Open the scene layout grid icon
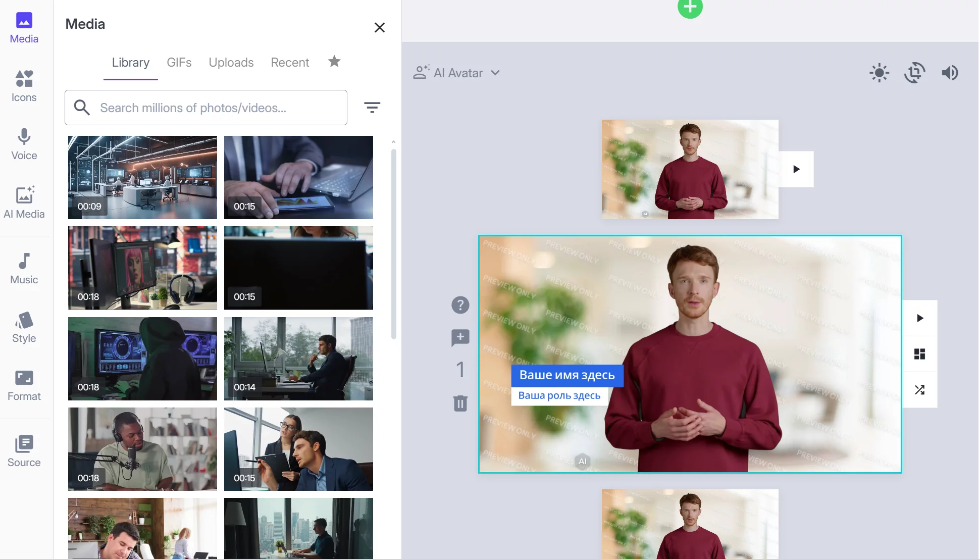Screen dimensions: 980x559 tap(920, 354)
